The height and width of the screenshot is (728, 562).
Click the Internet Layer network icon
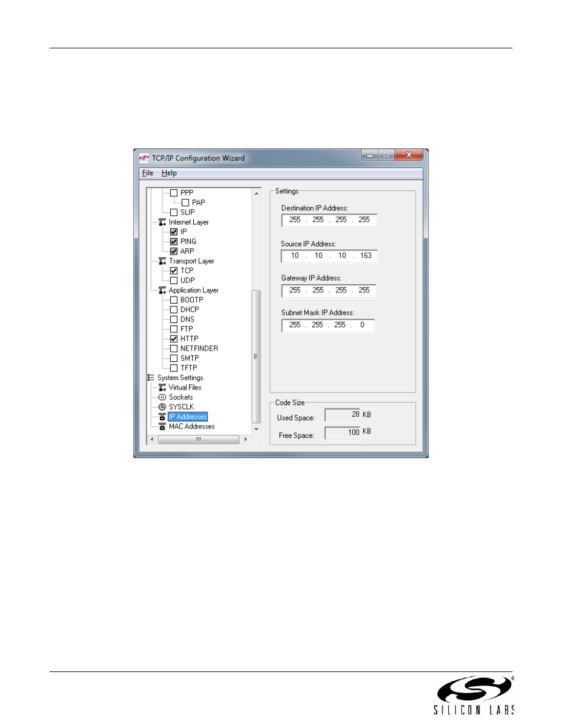click(162, 222)
